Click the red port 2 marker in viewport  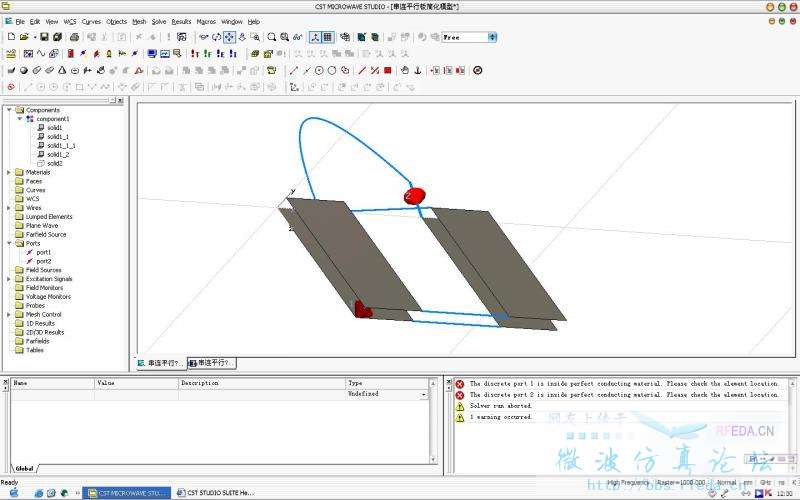click(414, 196)
